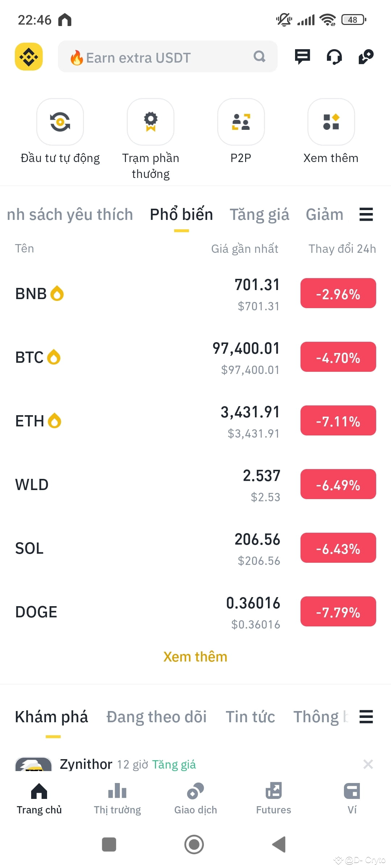Expand the Khám phá section menu
Screen dimensions: 391x868
point(366,716)
